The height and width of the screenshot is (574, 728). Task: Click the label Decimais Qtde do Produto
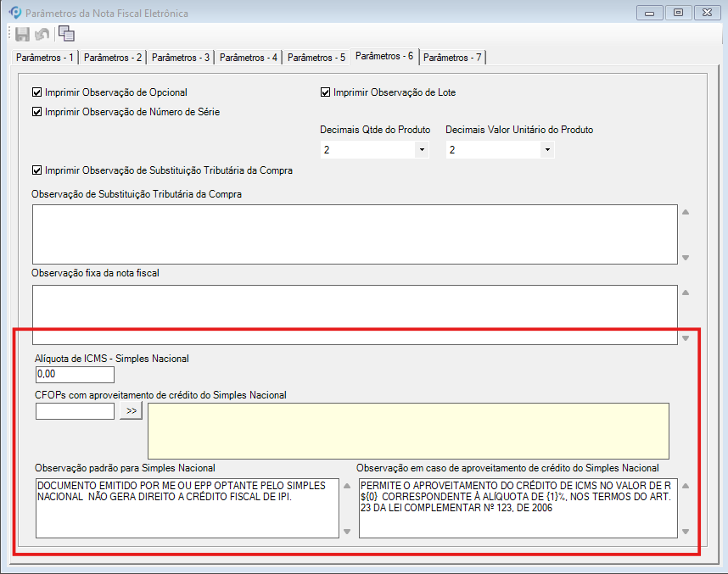tap(375, 130)
